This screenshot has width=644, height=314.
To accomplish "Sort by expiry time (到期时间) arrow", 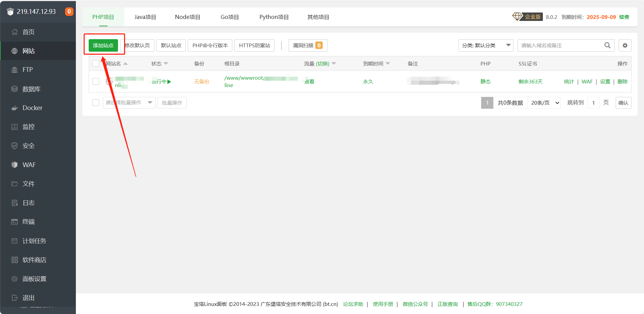I will (388, 63).
